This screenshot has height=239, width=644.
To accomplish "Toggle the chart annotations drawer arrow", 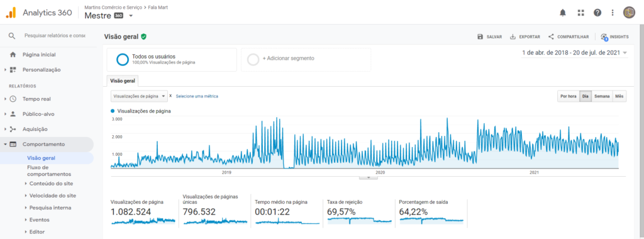I will coord(369,177).
